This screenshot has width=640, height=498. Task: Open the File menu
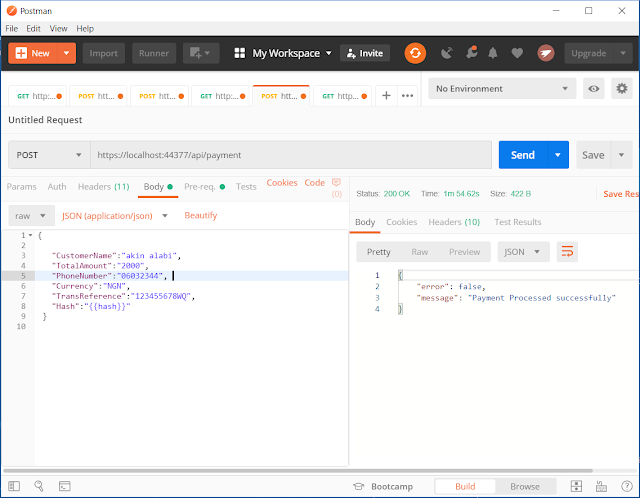(x=11, y=29)
